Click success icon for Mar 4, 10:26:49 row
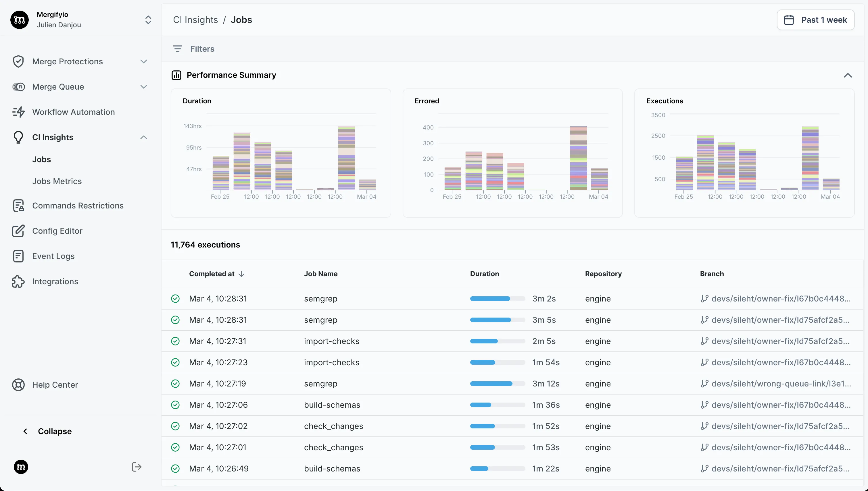868x491 pixels. (x=175, y=469)
